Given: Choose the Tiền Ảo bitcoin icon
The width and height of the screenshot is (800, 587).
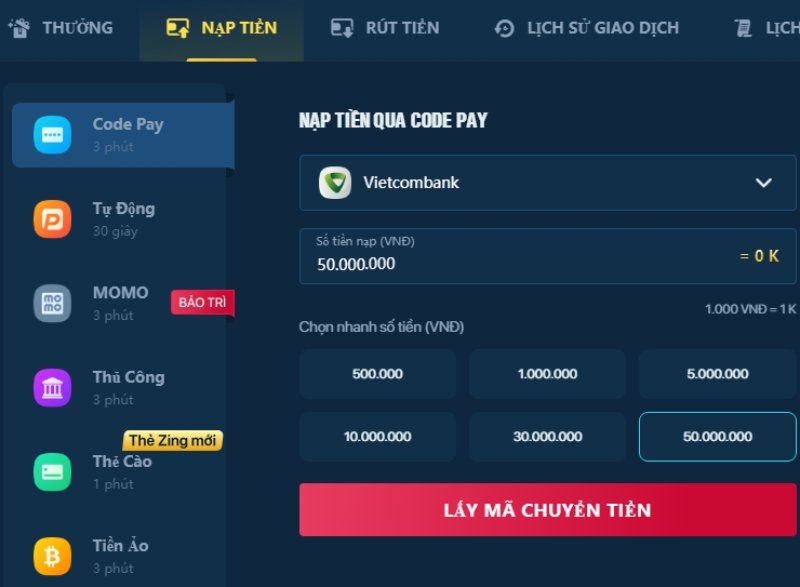Looking at the screenshot, I should (52, 556).
